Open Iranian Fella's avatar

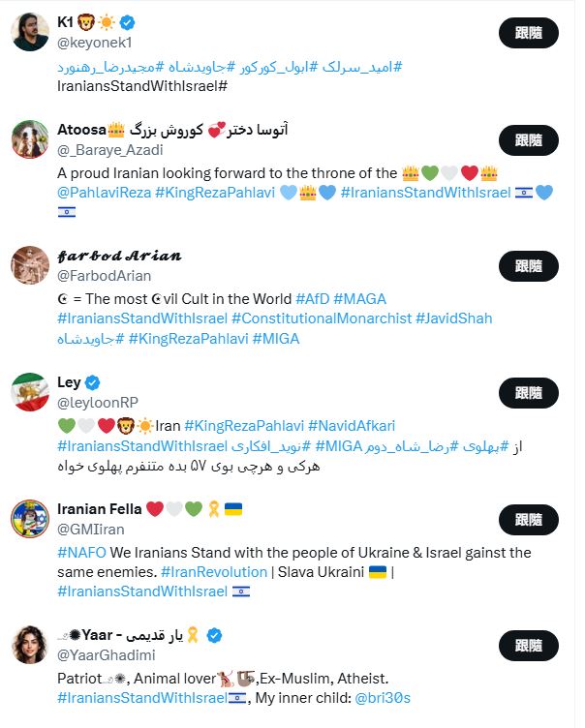click(30, 520)
